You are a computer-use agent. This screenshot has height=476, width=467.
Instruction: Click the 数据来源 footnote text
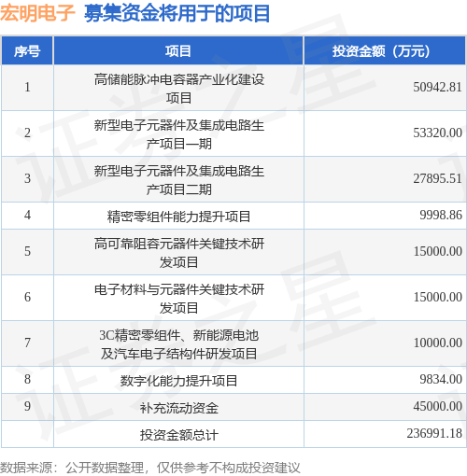pos(26,468)
